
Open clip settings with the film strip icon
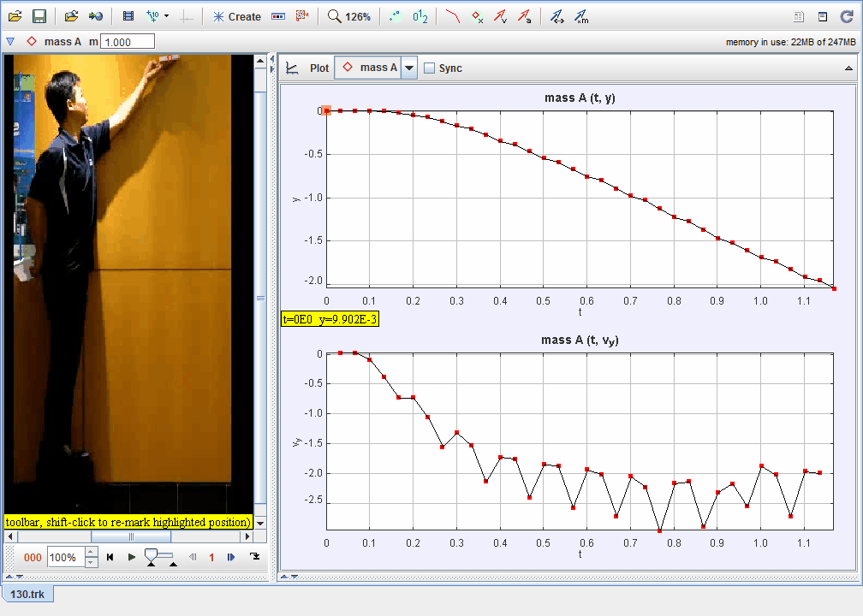tap(128, 16)
